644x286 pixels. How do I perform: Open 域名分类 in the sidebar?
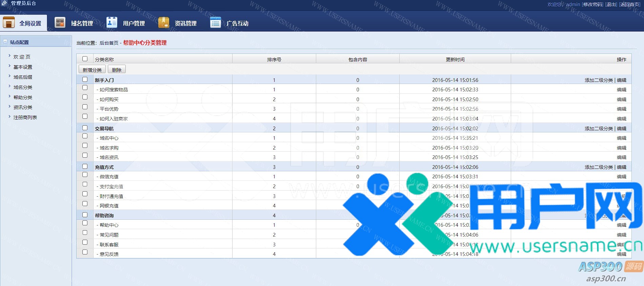pos(23,87)
